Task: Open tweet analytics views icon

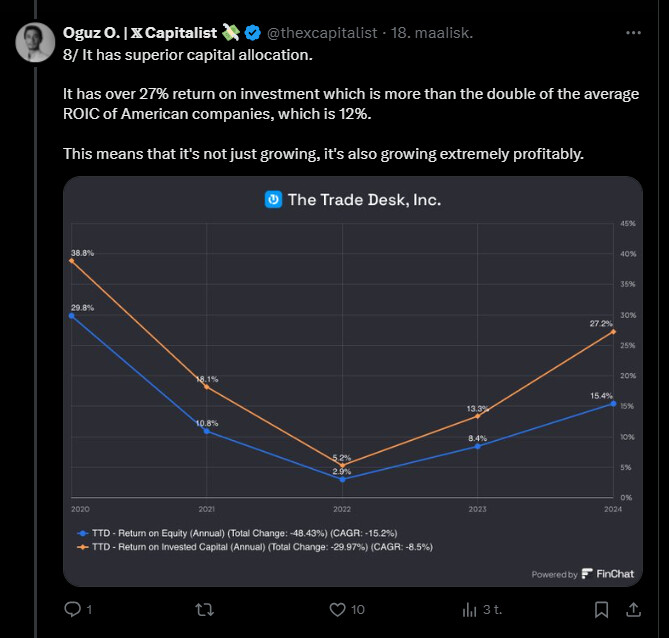Action: click(468, 609)
